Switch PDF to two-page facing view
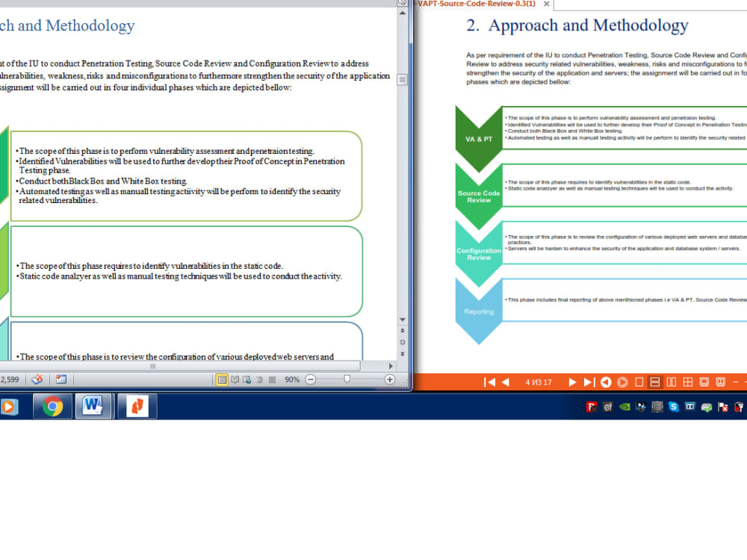 pyautogui.click(x=672, y=382)
